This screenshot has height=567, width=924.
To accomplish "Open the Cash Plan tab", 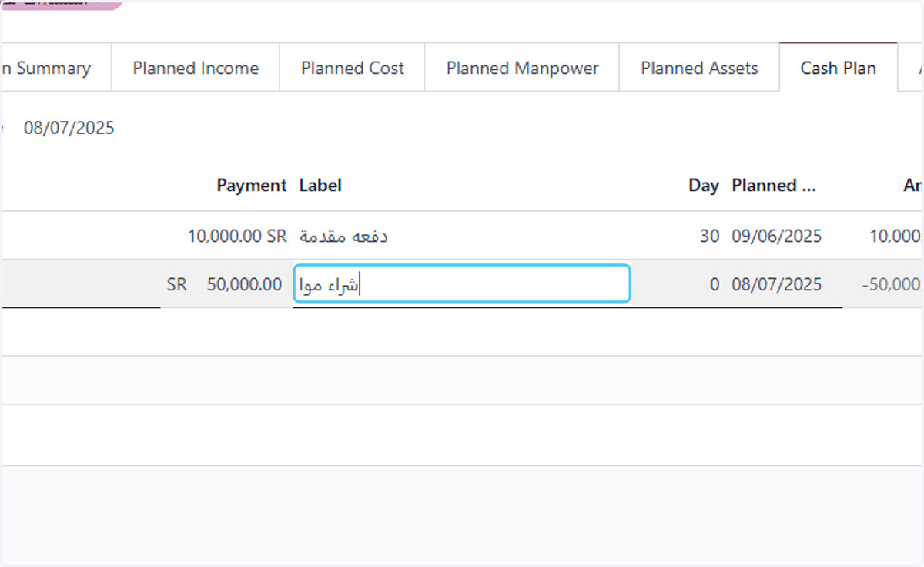I will coord(839,68).
